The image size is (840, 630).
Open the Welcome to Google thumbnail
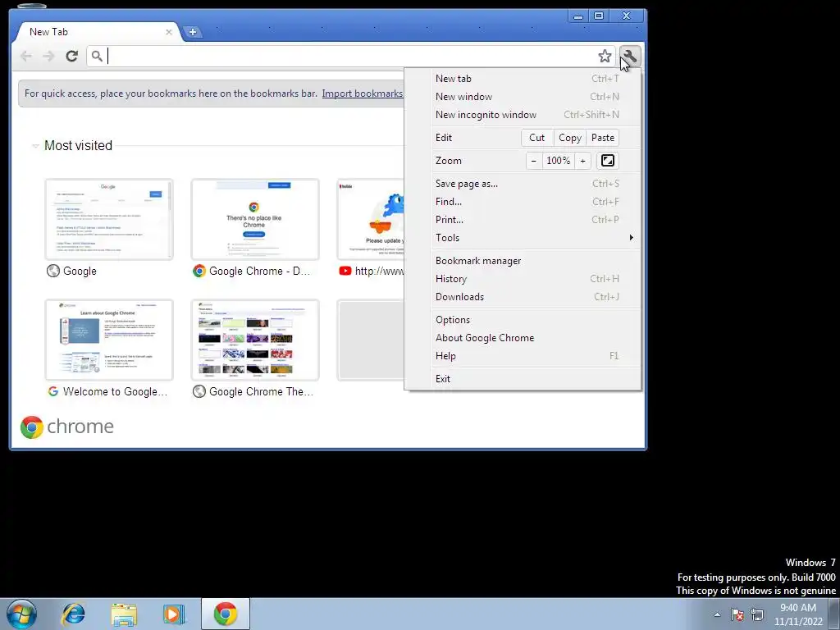pyautogui.click(x=109, y=340)
